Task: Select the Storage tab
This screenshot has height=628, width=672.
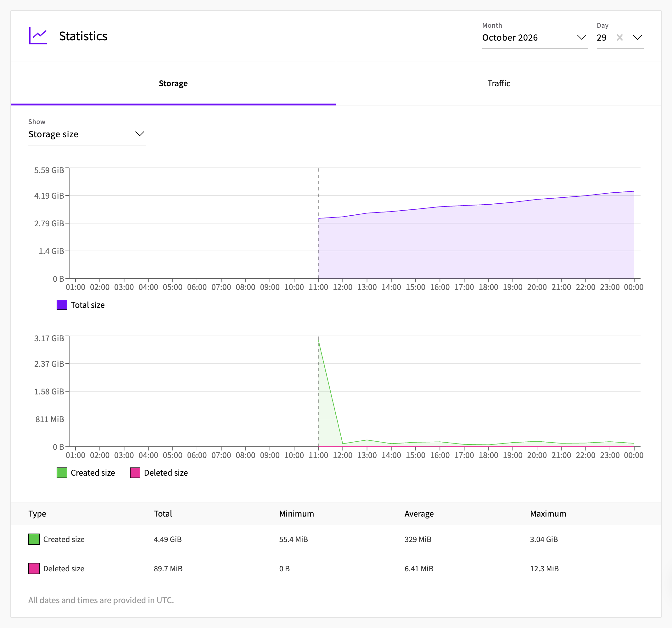Action: pos(173,83)
